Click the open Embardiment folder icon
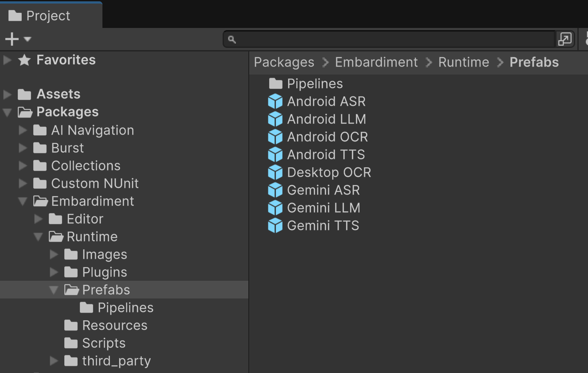Image resolution: width=588 pixels, height=373 pixels. tap(40, 201)
